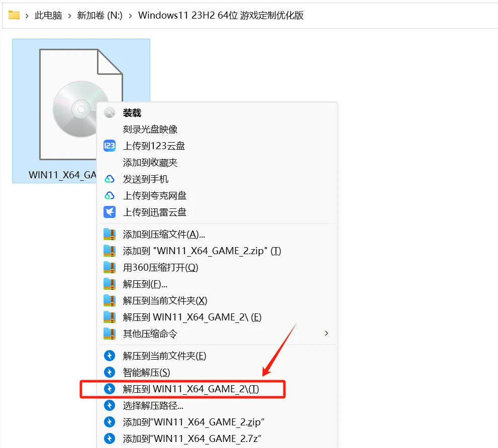Expand the chevron after 此电脑 in breadcrumb
The image size is (498, 448).
[69, 16]
